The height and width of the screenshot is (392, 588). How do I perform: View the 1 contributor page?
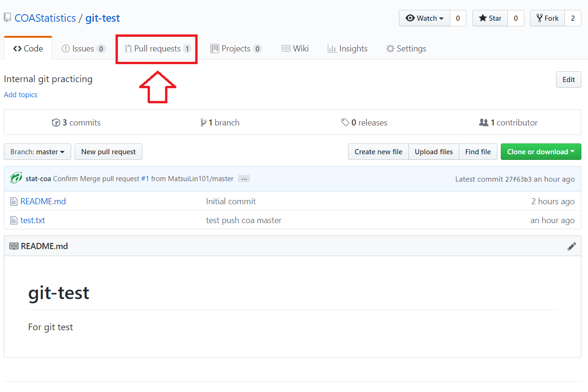[508, 123]
